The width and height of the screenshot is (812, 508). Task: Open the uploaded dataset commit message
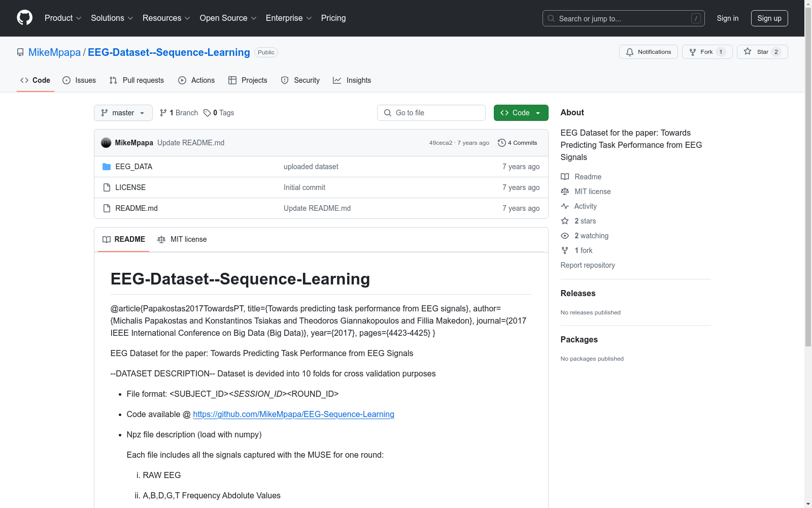[311, 167]
